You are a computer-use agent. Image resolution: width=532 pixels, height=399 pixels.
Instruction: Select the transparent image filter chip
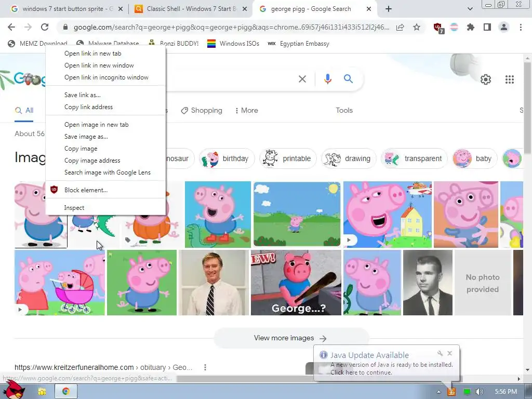point(414,158)
